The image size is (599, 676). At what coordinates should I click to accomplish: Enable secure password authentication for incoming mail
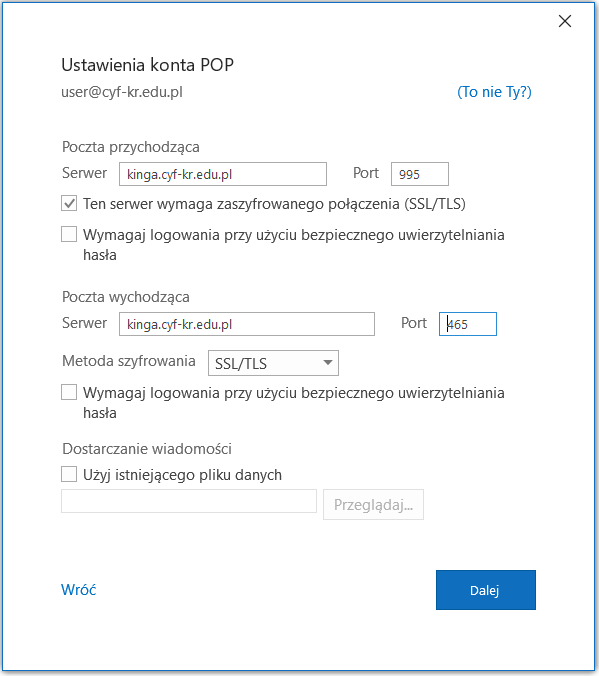click(x=69, y=235)
